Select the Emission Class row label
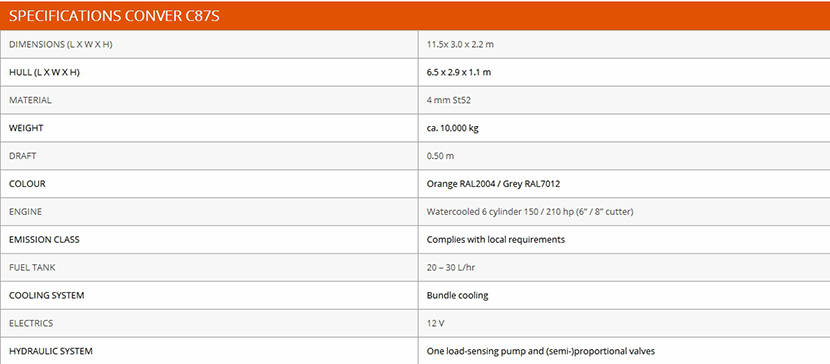The width and height of the screenshot is (830, 364). [44, 240]
